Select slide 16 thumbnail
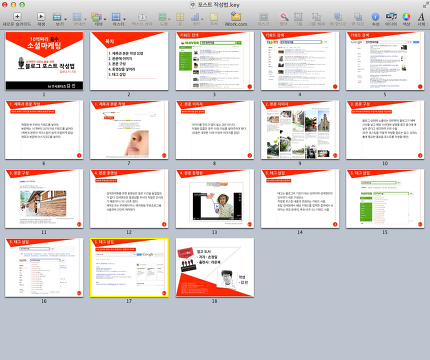Image resolution: width=430 pixels, height=360 pixels. pyautogui.click(x=44, y=268)
